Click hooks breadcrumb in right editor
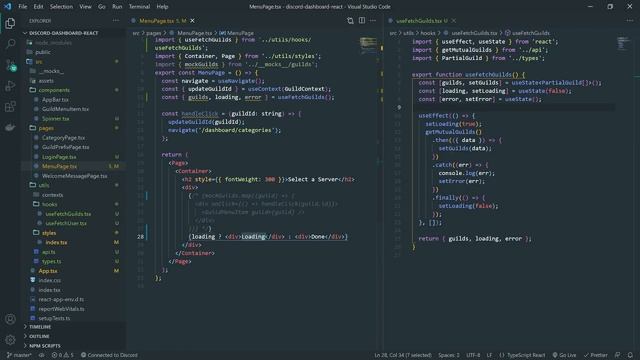Image resolution: width=640 pixels, height=360 pixels. click(x=427, y=33)
